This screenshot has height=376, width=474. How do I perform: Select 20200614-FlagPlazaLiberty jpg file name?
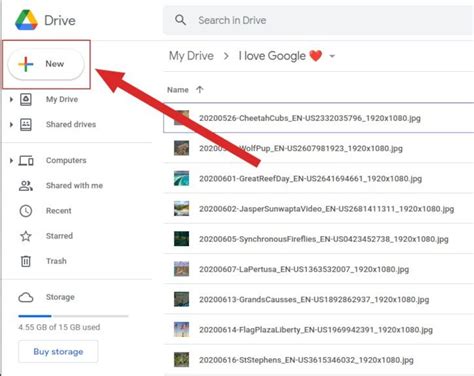[x=316, y=330]
